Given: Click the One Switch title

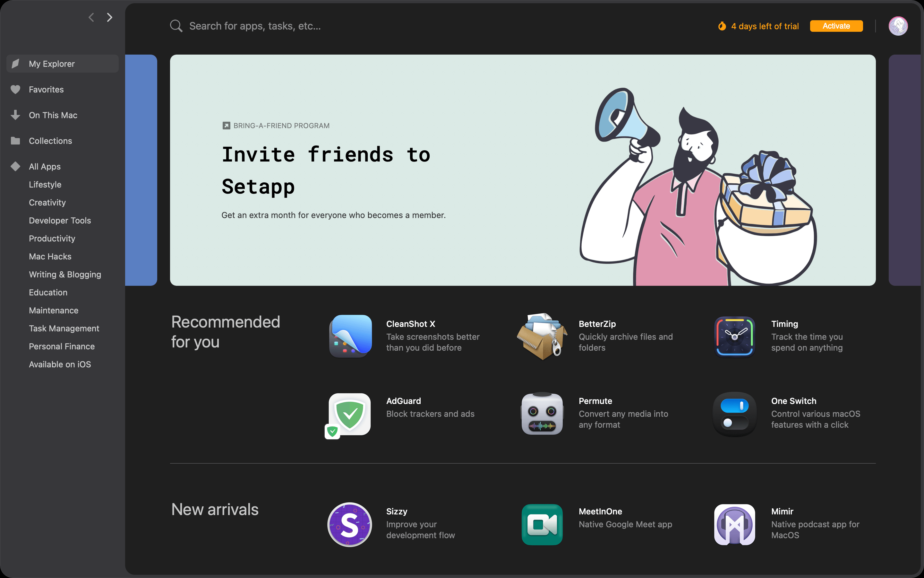Looking at the screenshot, I should coord(794,401).
